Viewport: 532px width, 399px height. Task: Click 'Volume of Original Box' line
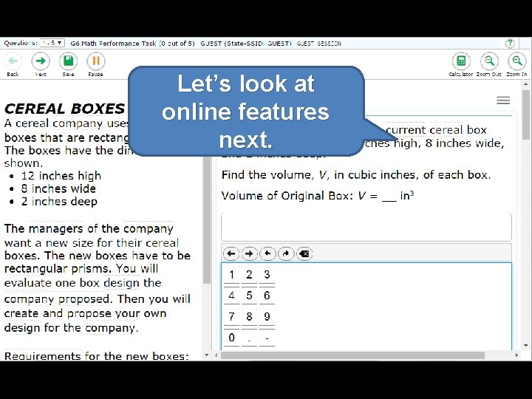pyautogui.click(x=318, y=196)
